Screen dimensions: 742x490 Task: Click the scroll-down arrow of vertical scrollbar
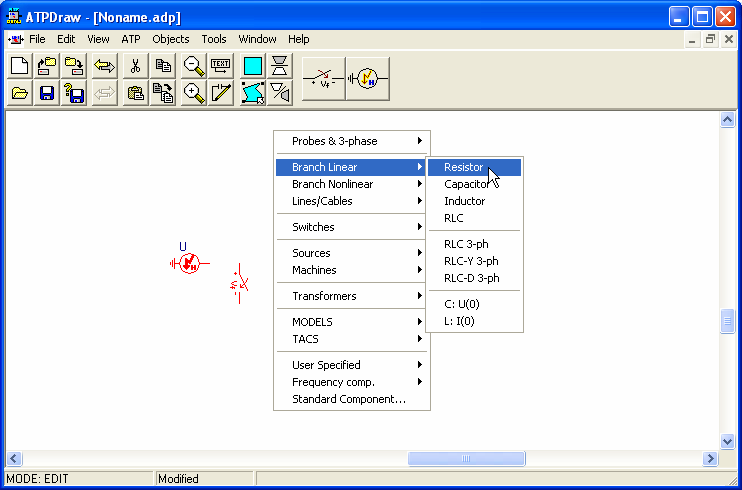[727, 441]
